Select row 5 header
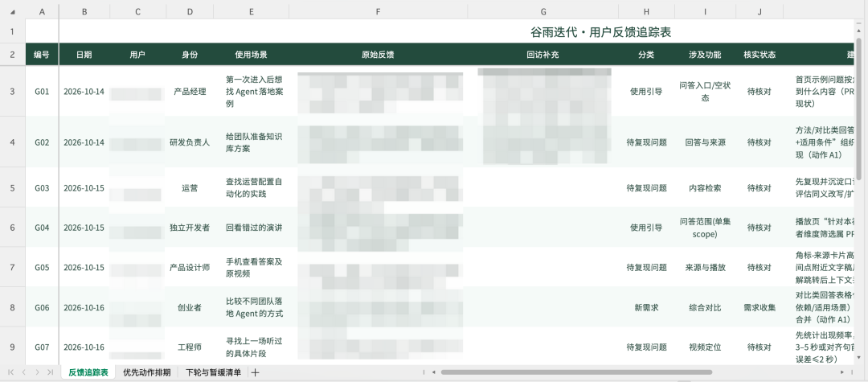The width and height of the screenshot is (868, 382). tap(13, 187)
